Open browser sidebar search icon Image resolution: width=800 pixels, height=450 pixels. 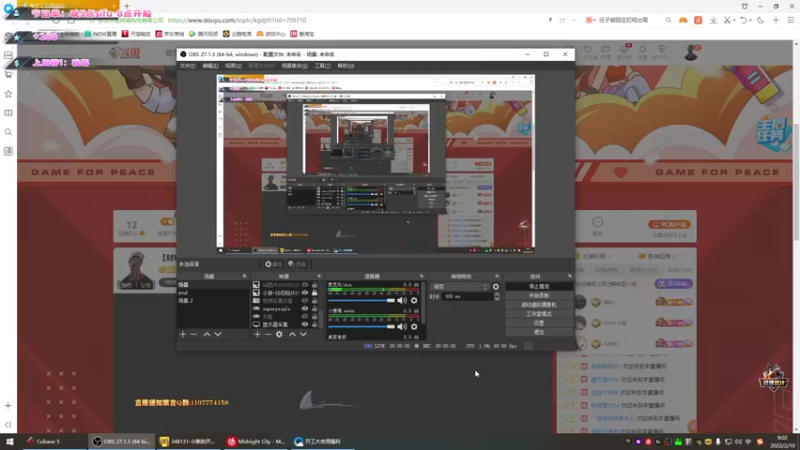8,132
